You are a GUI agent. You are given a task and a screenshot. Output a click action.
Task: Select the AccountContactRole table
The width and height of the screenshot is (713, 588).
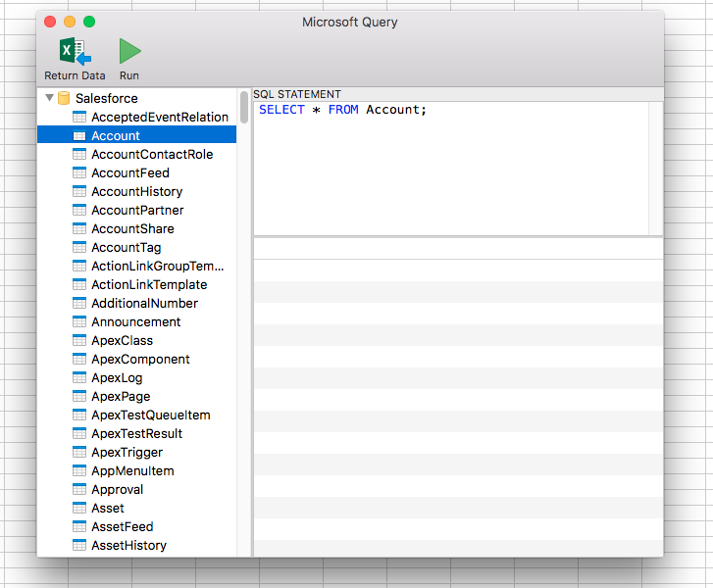(152, 155)
